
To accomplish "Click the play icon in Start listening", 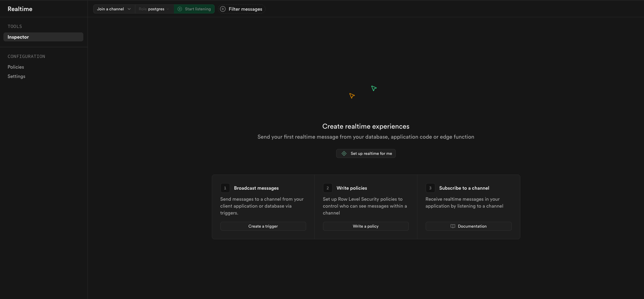I will [180, 9].
